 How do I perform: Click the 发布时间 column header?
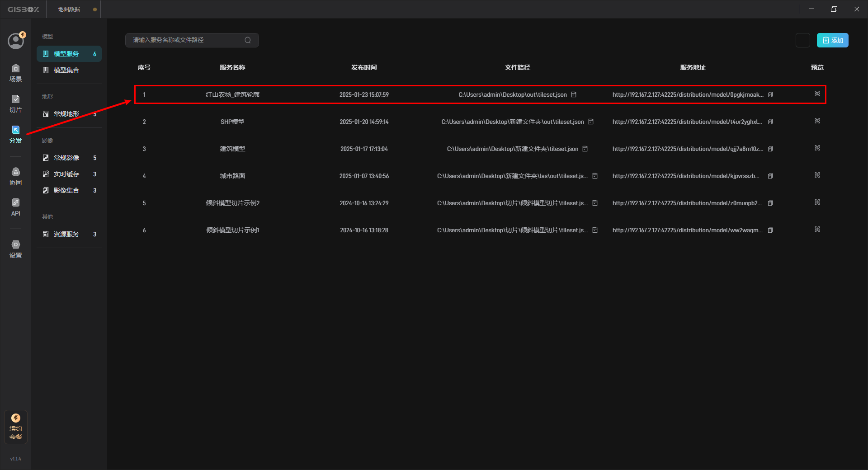tap(364, 67)
